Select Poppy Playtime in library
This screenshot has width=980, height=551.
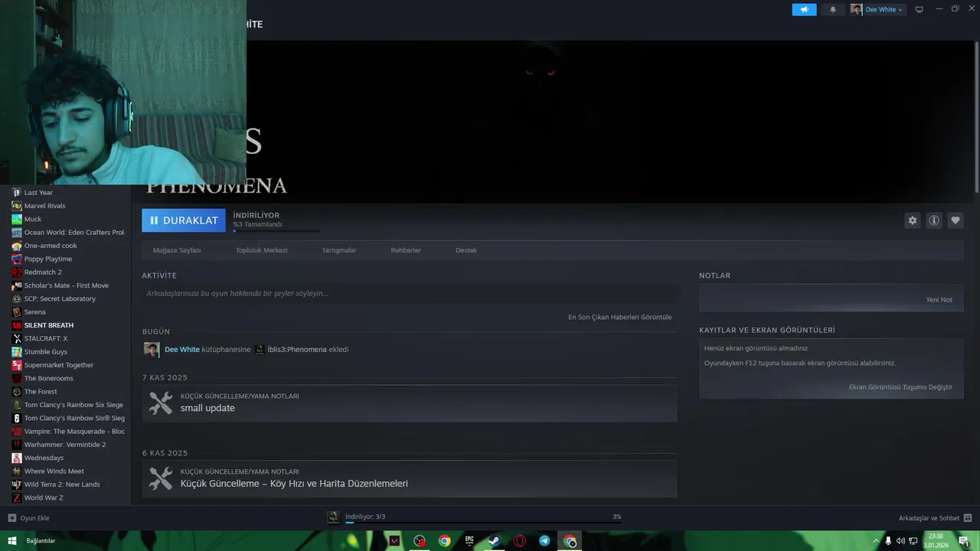[x=48, y=259]
